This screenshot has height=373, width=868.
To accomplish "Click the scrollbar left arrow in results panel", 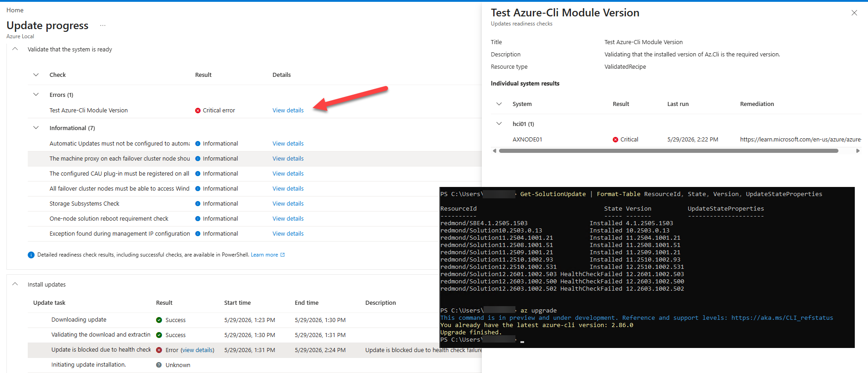I will coord(495,151).
